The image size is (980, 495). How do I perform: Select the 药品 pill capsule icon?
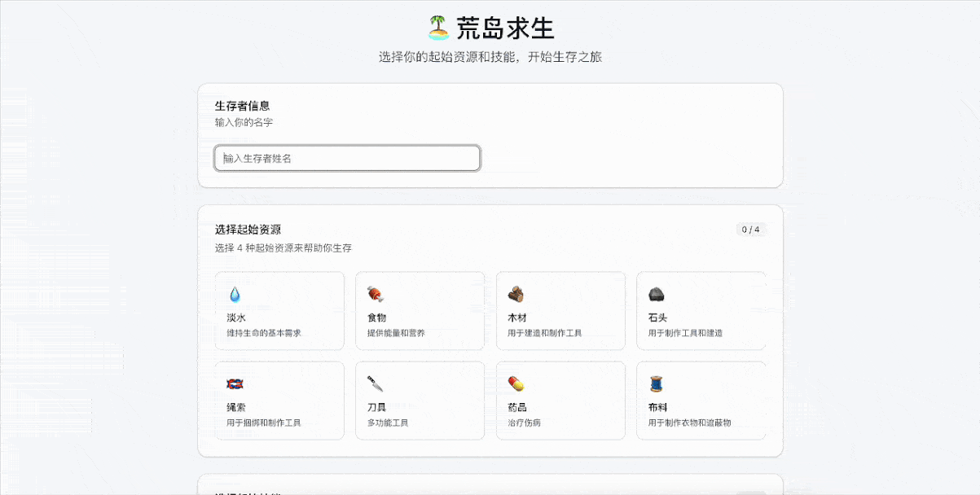(x=516, y=384)
